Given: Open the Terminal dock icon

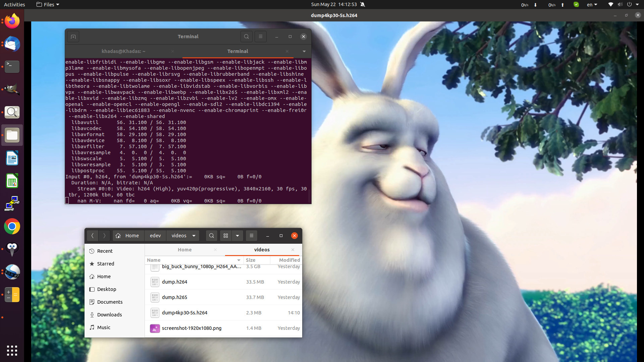Looking at the screenshot, I should (x=12, y=67).
